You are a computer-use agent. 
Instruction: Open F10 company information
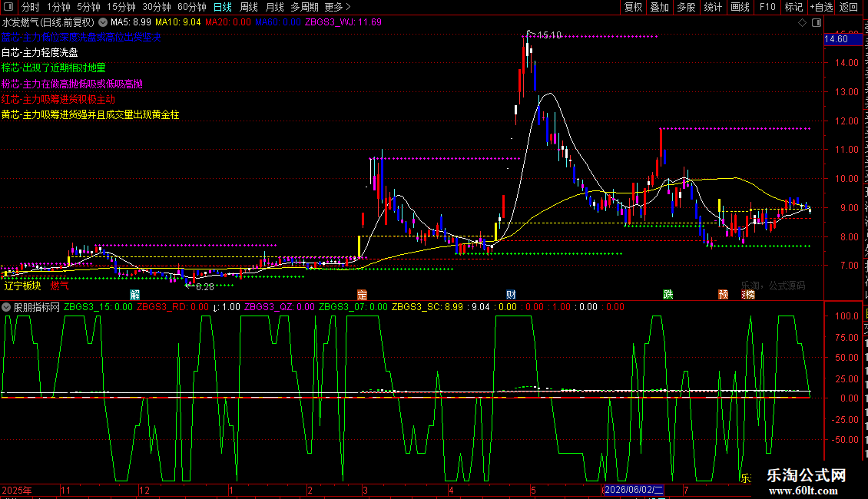(x=767, y=7)
